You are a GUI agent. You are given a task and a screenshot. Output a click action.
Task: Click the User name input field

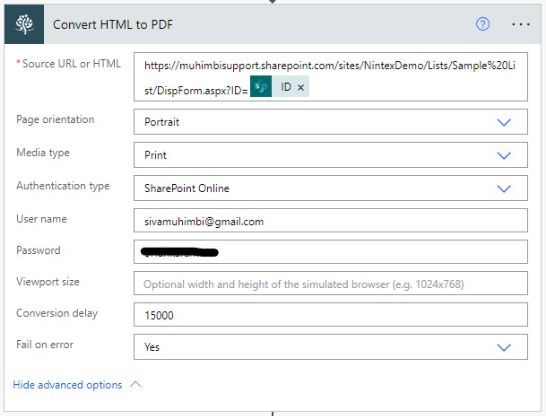(x=330, y=220)
